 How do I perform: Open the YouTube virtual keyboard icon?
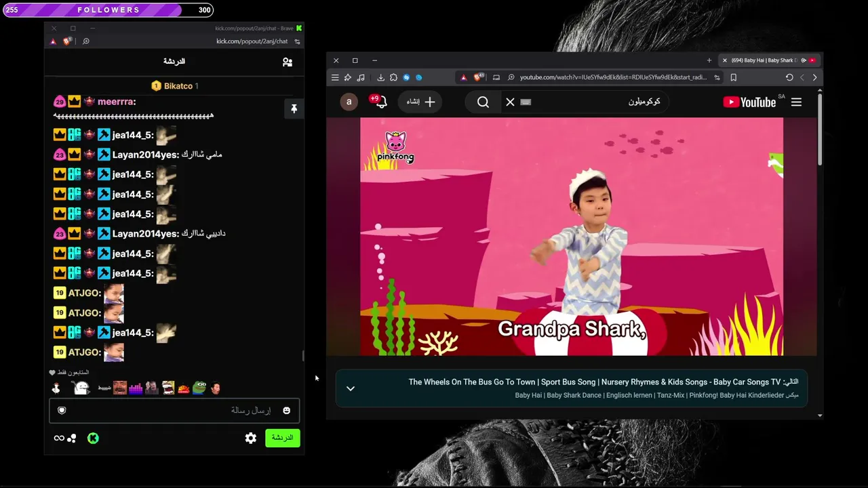[526, 102]
